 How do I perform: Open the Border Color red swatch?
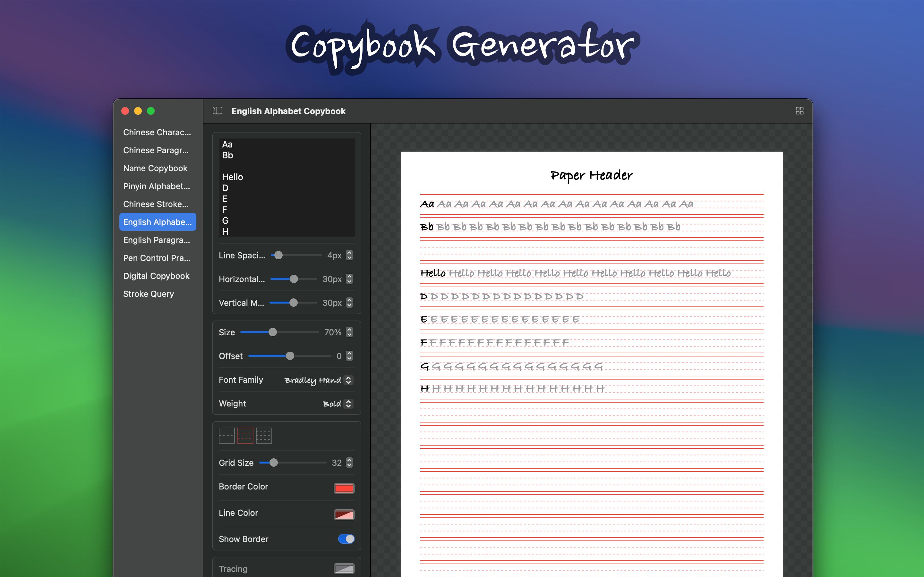344,488
